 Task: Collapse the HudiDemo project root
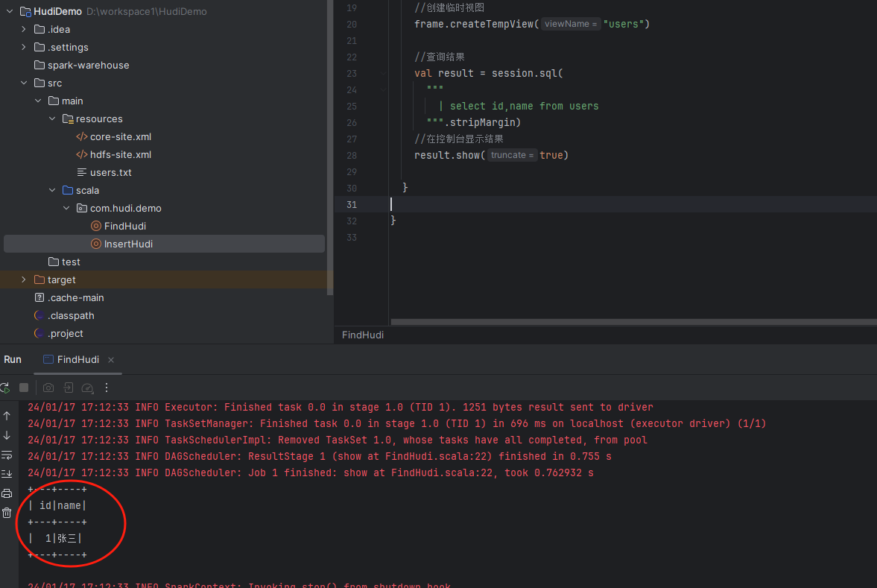click(10, 12)
